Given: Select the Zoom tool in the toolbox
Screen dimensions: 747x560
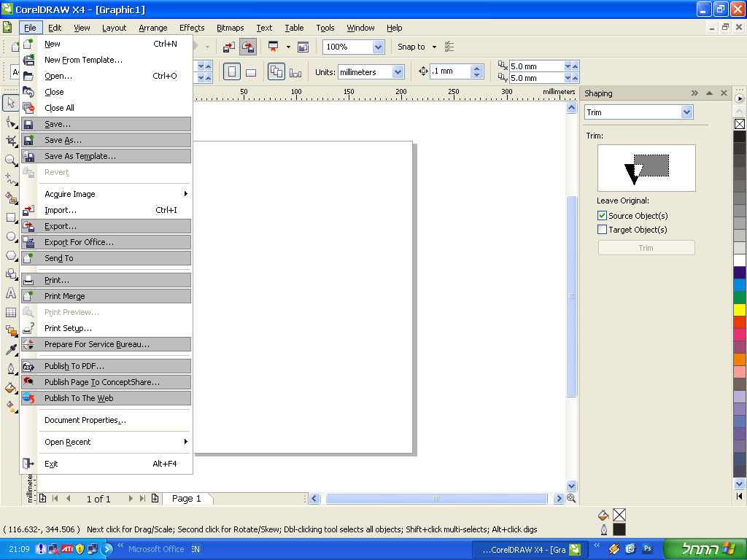Looking at the screenshot, I should point(11,160).
